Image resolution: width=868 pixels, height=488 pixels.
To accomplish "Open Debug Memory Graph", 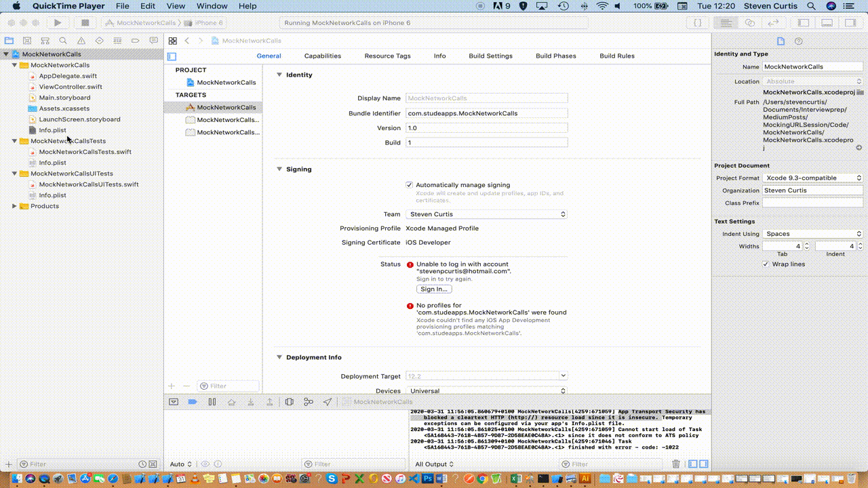I will pyautogui.click(x=309, y=402).
